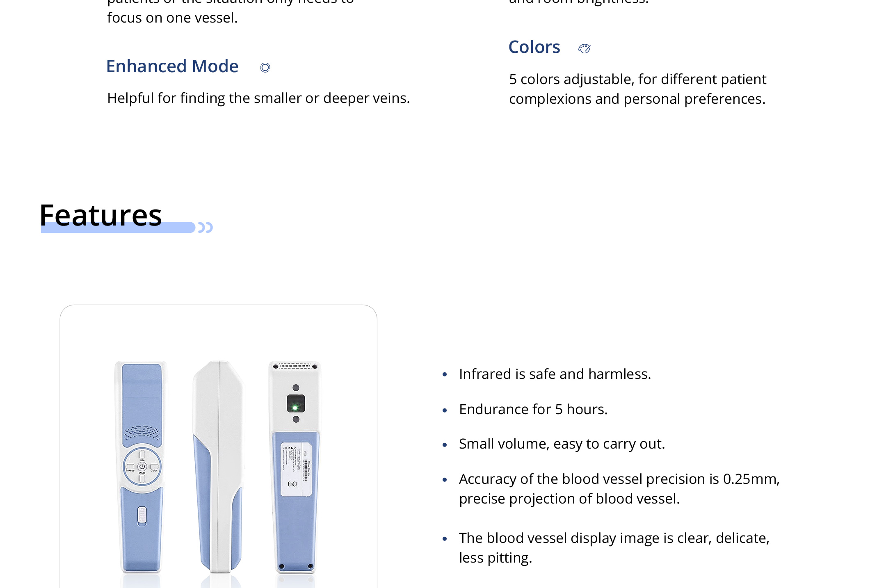Image resolution: width=886 pixels, height=588 pixels.
Task: Click the Colors palette icon
Action: click(584, 48)
